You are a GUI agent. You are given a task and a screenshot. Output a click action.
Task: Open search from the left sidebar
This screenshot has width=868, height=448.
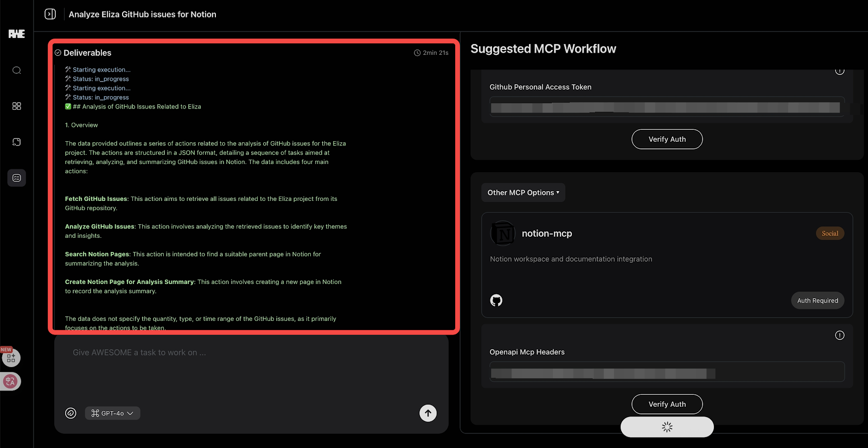[x=17, y=70]
